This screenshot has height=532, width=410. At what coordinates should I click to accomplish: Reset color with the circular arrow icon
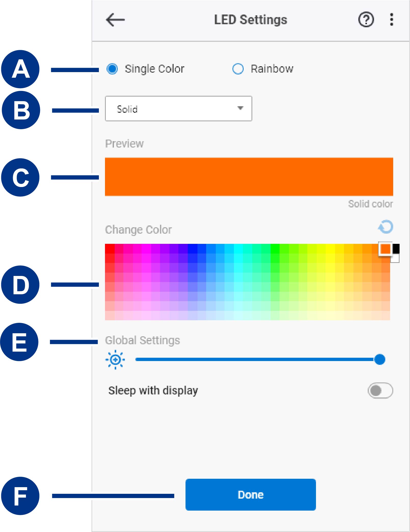click(x=386, y=227)
